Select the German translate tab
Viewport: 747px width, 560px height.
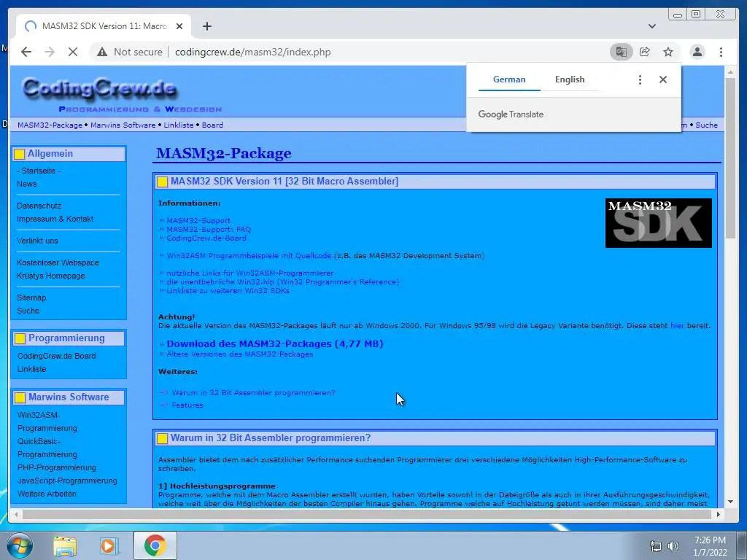point(508,79)
